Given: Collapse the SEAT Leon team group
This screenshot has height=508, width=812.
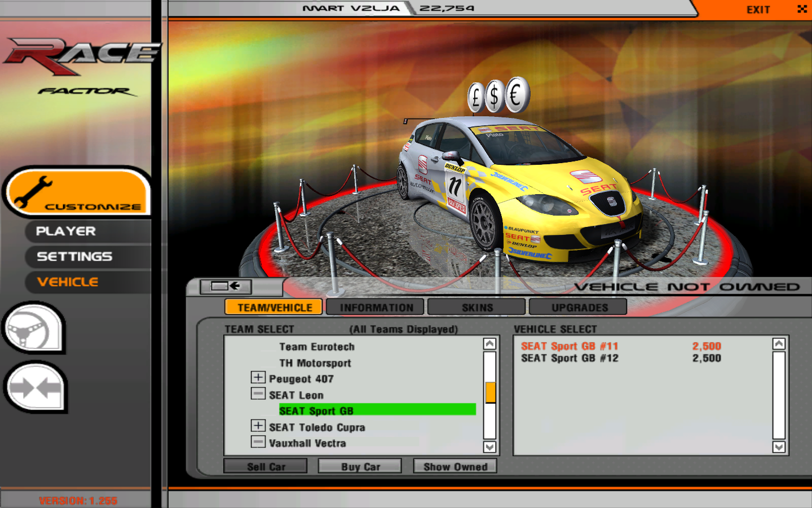Looking at the screenshot, I should (x=258, y=394).
